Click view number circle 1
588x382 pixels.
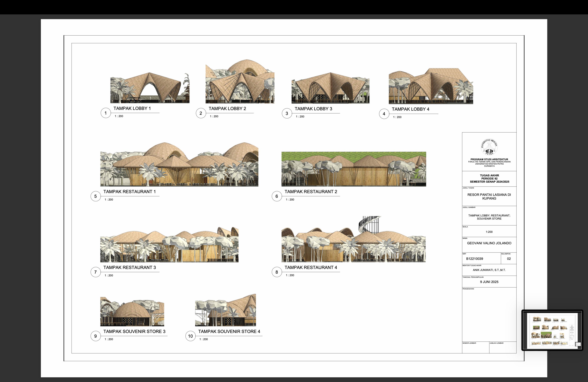point(106,113)
